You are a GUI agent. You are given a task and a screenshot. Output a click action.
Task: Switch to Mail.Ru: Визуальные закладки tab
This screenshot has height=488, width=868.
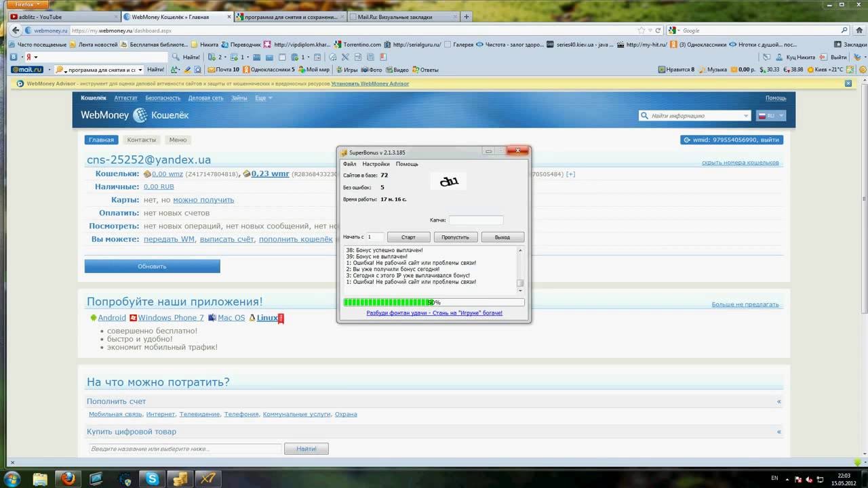pyautogui.click(x=404, y=17)
